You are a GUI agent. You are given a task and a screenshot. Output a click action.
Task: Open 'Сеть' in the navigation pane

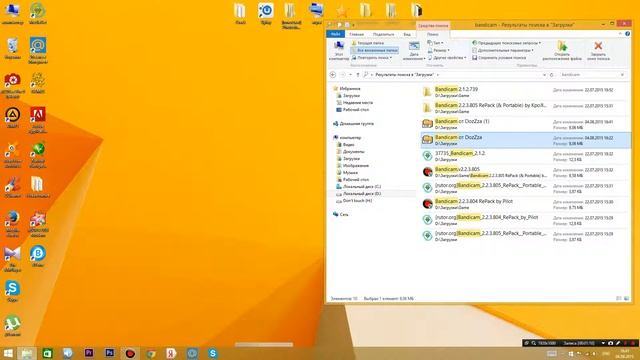(x=341, y=214)
